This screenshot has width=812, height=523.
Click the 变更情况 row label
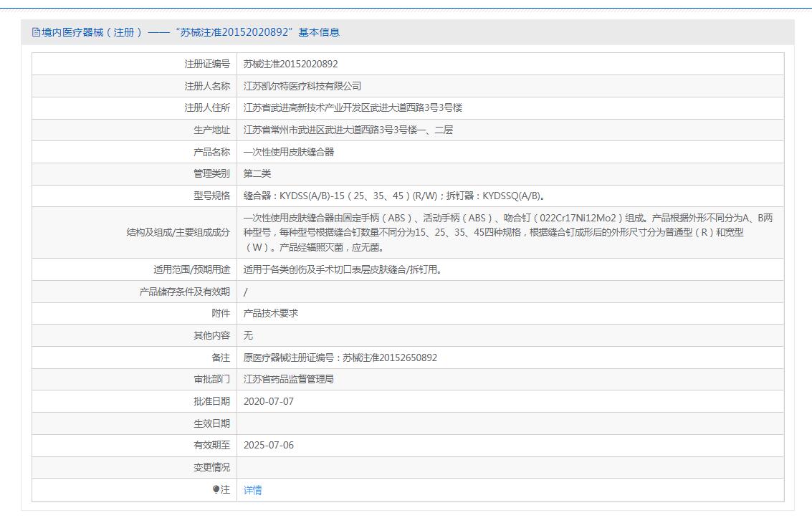pos(211,467)
